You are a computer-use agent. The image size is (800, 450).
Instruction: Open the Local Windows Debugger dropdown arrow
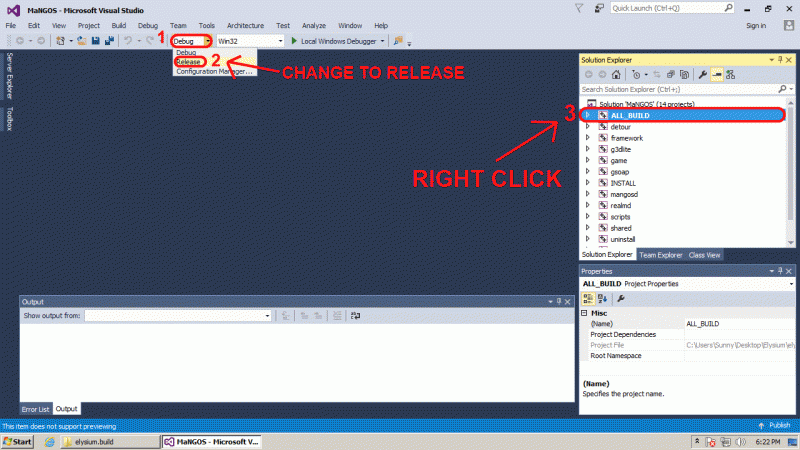[382, 41]
